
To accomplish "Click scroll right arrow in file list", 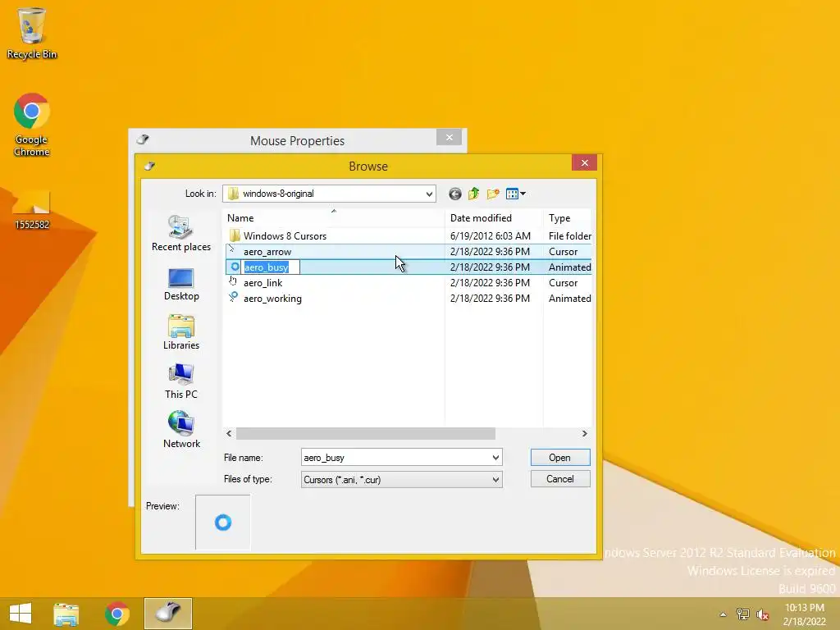I will 584,433.
